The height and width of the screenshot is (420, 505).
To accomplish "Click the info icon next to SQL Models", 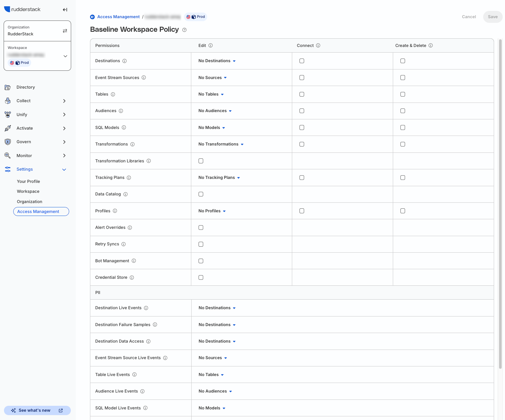I will 124,128.
